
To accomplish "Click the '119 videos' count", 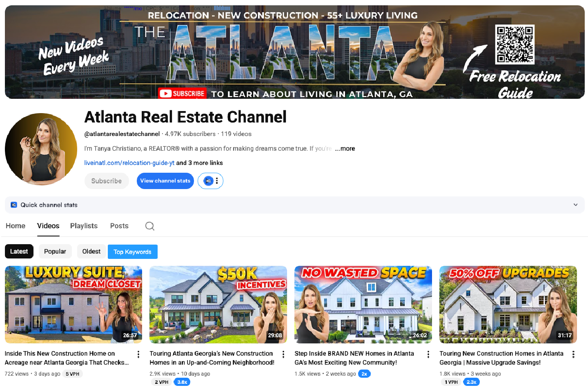I will 236,134.
